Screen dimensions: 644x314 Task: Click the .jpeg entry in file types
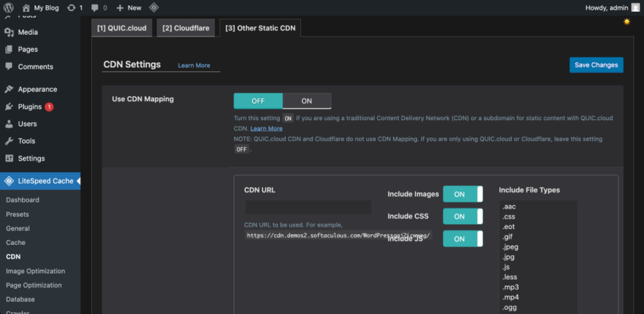pos(510,247)
